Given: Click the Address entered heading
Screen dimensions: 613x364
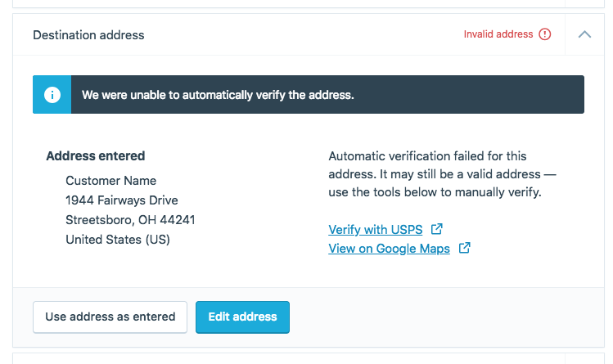Looking at the screenshot, I should pos(96,156).
